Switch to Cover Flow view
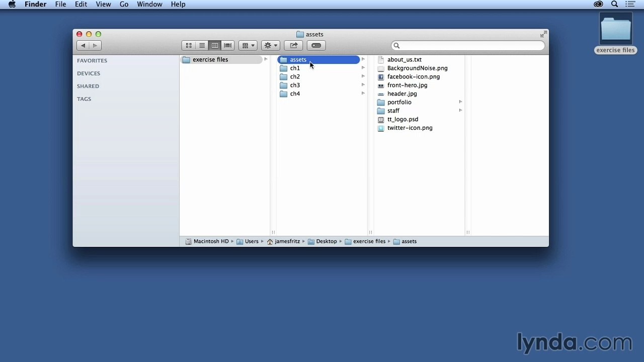The image size is (644, 362). tap(228, 45)
